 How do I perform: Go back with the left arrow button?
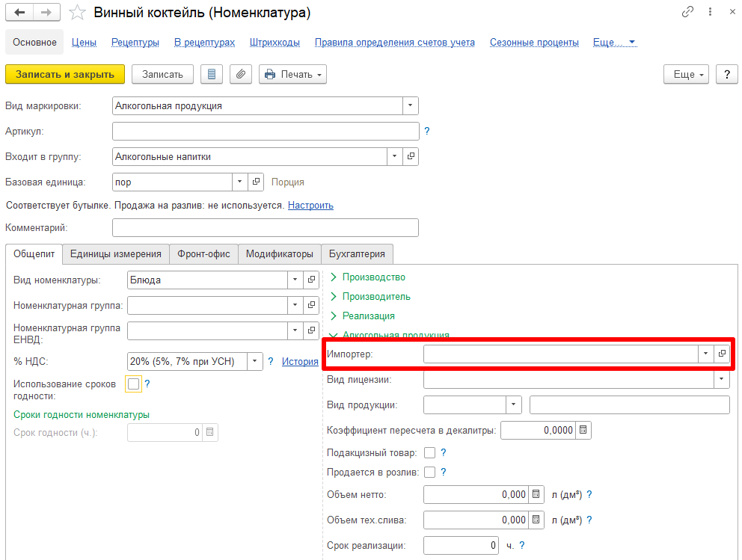tap(19, 13)
